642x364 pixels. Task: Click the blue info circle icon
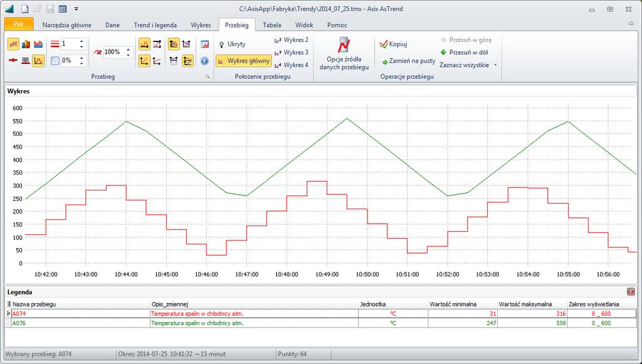[205, 61]
